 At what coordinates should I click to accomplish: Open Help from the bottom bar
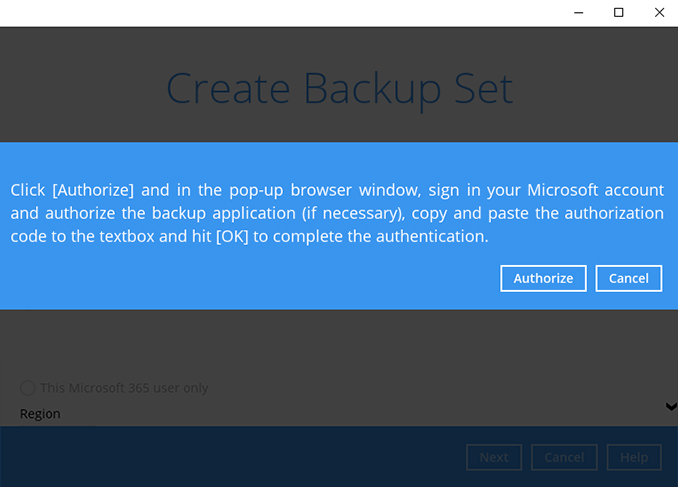(634, 457)
